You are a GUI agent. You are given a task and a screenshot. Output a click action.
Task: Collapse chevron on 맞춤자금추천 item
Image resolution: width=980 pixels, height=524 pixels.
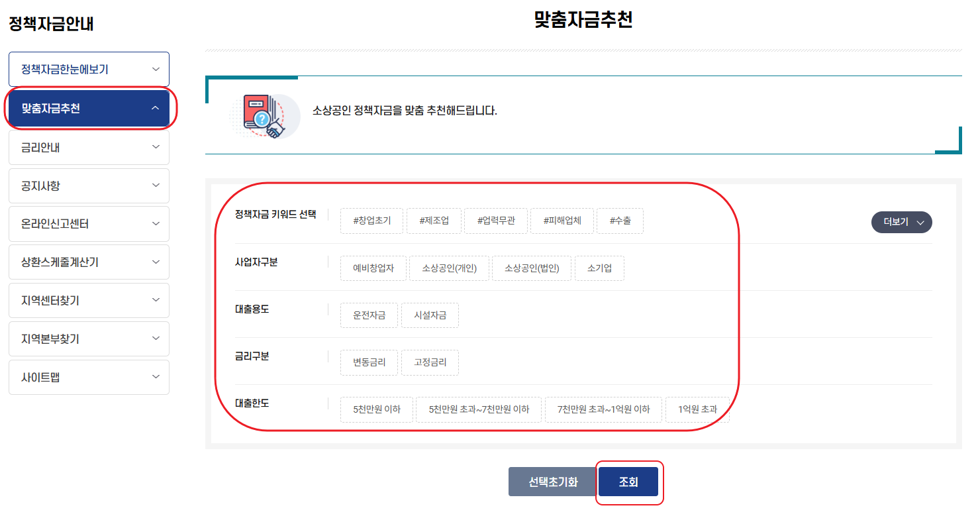tap(156, 108)
